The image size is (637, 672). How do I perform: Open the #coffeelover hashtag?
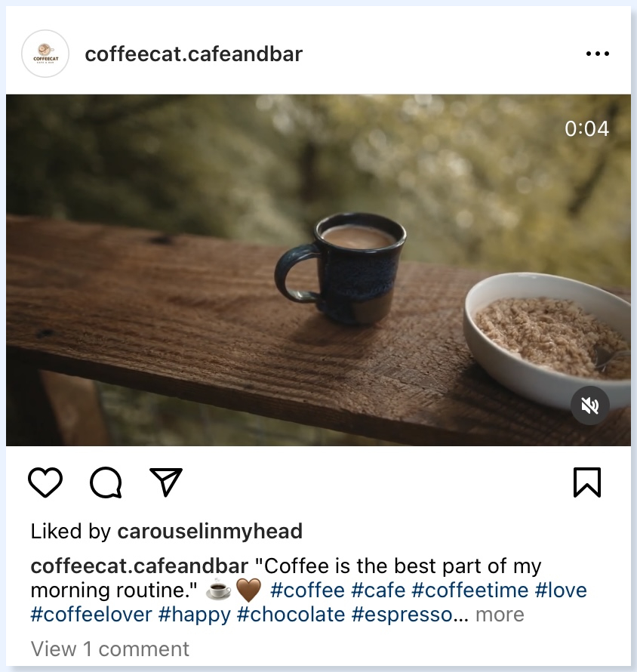pos(91,615)
